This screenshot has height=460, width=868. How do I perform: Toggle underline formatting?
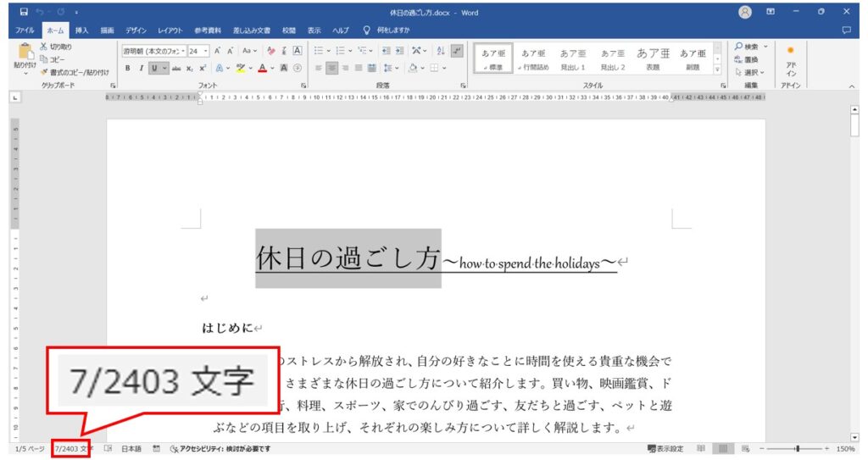[x=154, y=68]
